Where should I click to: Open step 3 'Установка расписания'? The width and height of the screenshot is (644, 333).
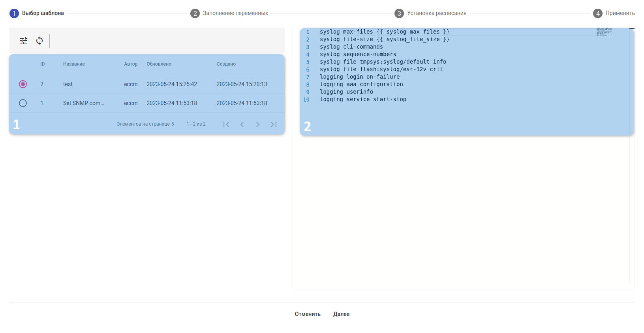[x=430, y=13]
